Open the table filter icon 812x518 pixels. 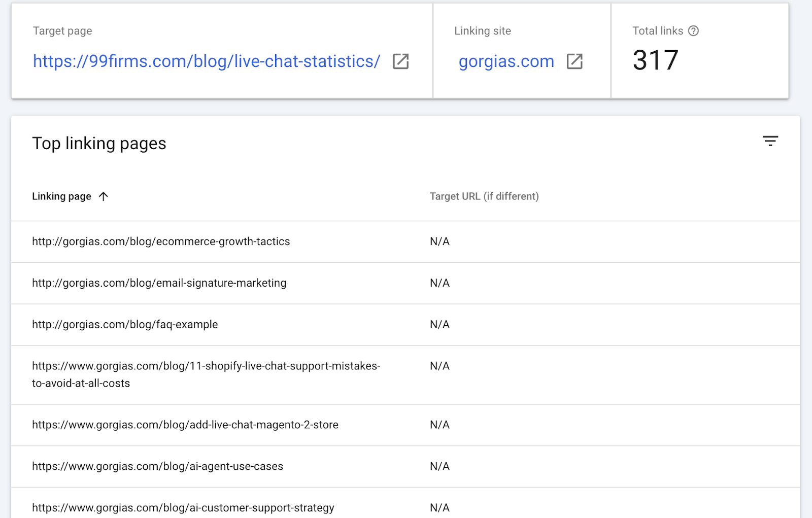click(x=770, y=141)
